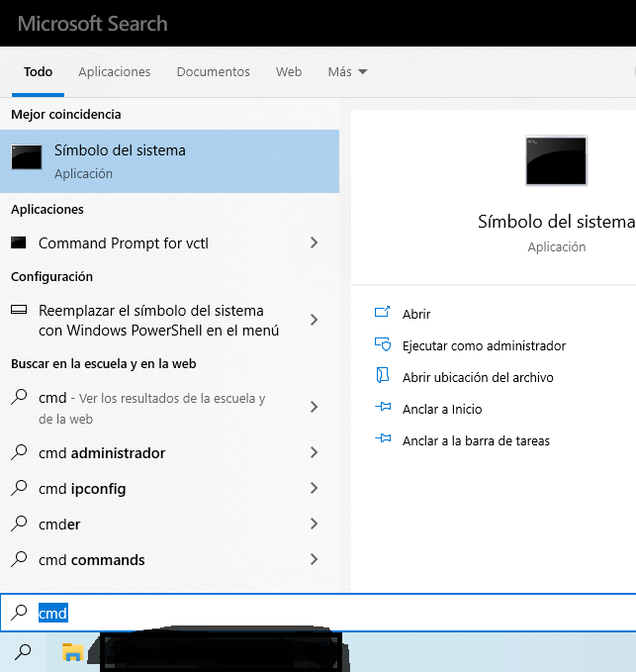The height and width of the screenshot is (672, 636).
Task: Click the shield icon for run as administrator
Action: [383, 344]
